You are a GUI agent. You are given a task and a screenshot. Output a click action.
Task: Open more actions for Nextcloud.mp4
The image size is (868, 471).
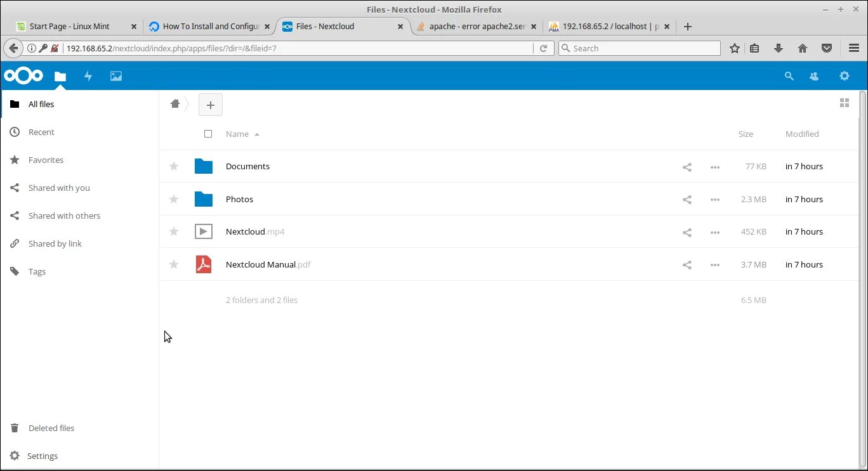(x=715, y=232)
